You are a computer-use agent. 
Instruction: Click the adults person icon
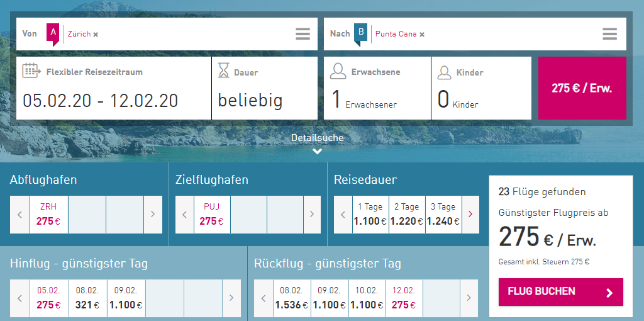click(338, 70)
